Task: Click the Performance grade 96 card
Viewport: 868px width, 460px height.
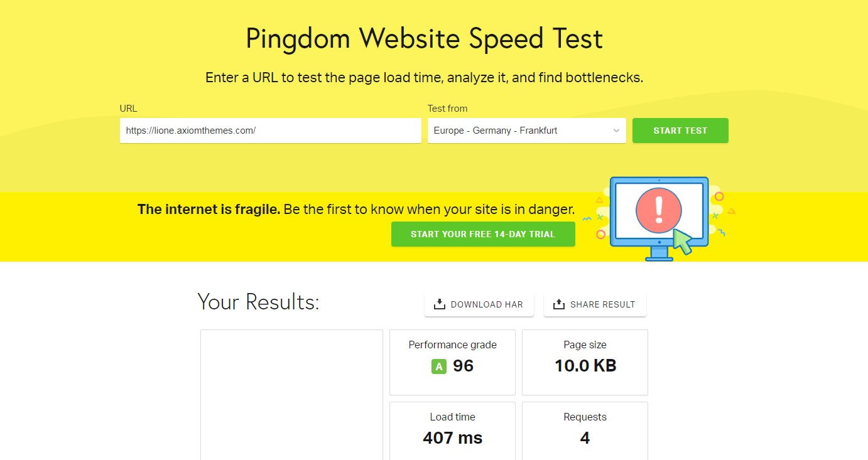Action: pos(452,362)
